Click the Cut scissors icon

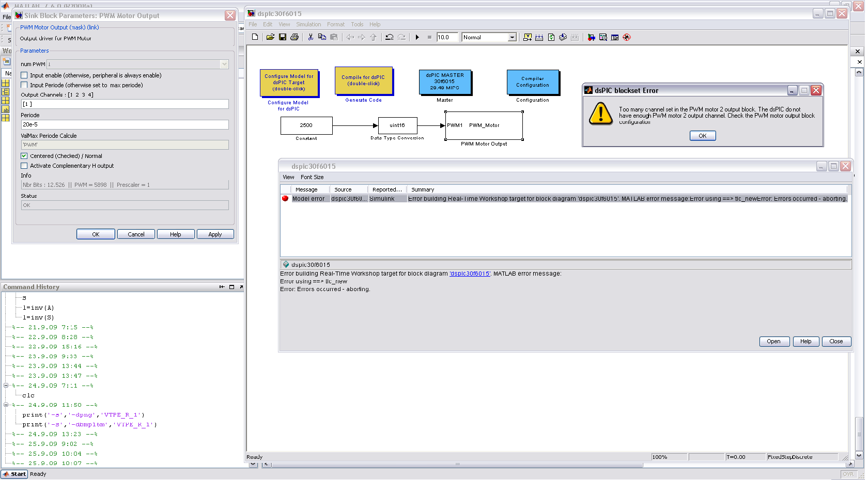pos(311,37)
